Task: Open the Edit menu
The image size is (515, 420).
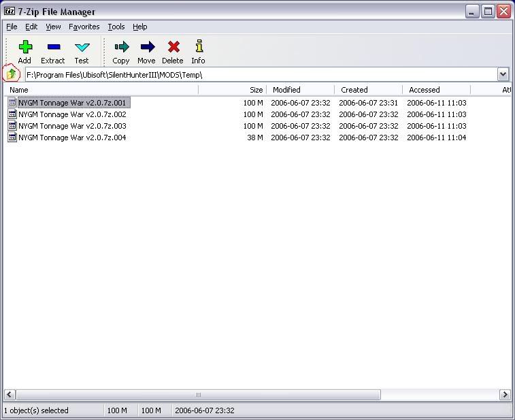Action: pos(31,27)
